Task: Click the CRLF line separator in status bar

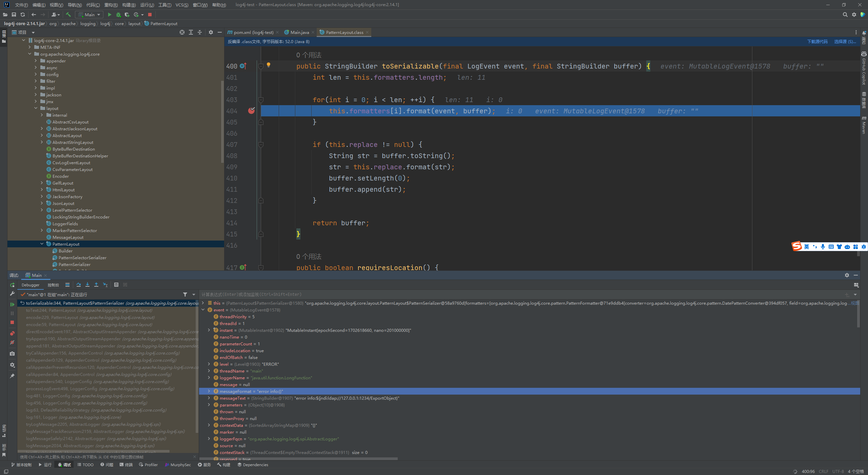Action: pyautogui.click(x=823, y=471)
